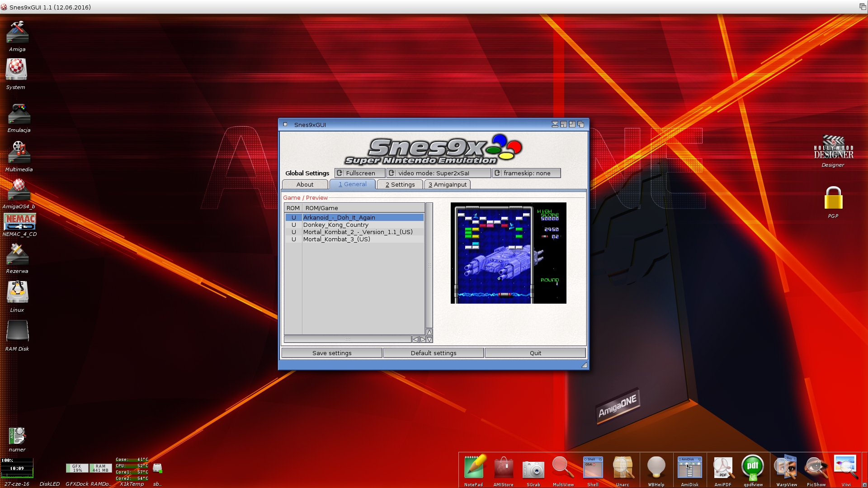The image size is (868, 488).
Task: Open the NEMAC_4_CD disc icon
Action: 19,221
